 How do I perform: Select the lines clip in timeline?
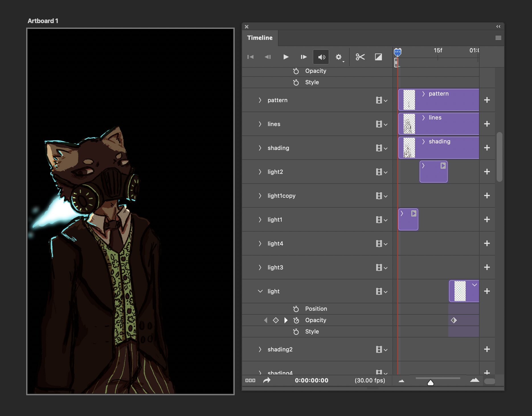(x=439, y=124)
